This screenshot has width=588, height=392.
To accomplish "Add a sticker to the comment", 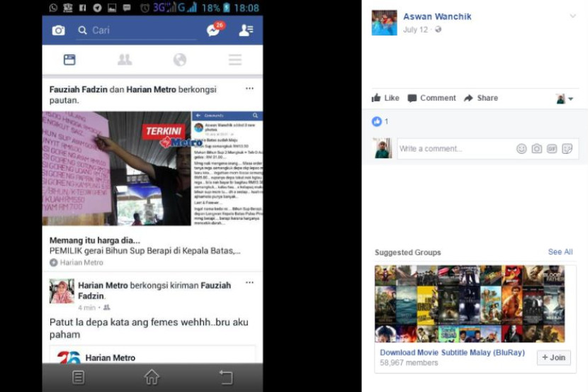I will (x=567, y=149).
